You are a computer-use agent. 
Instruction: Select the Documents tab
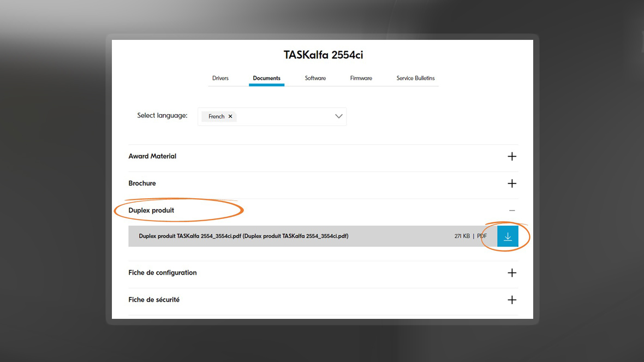pos(266,78)
